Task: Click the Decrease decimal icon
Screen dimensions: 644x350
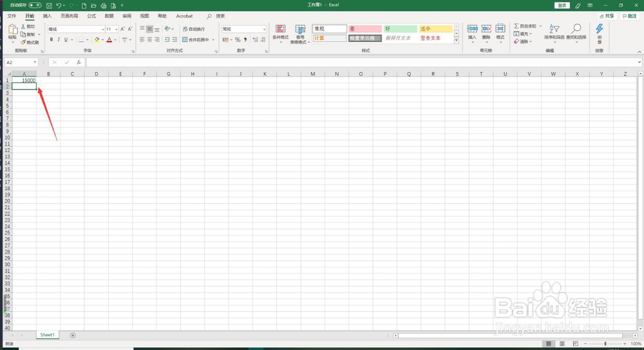Action: tap(263, 40)
